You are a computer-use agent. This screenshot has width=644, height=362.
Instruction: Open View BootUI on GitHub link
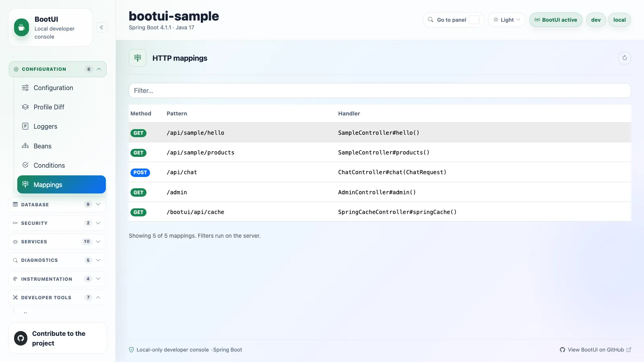point(595,350)
